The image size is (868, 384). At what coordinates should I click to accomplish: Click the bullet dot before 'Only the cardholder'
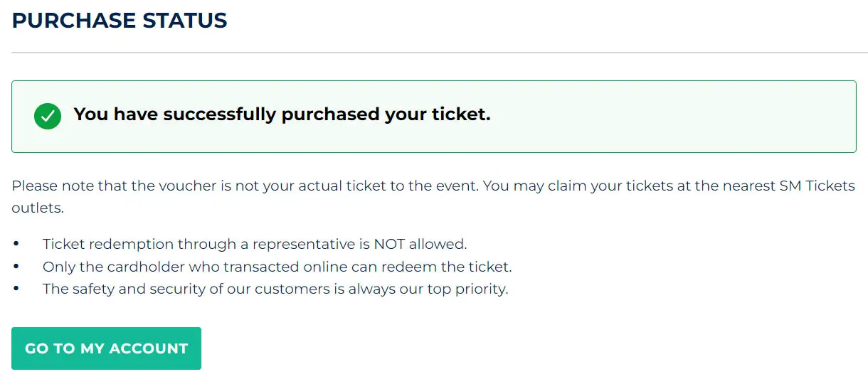coord(16,267)
